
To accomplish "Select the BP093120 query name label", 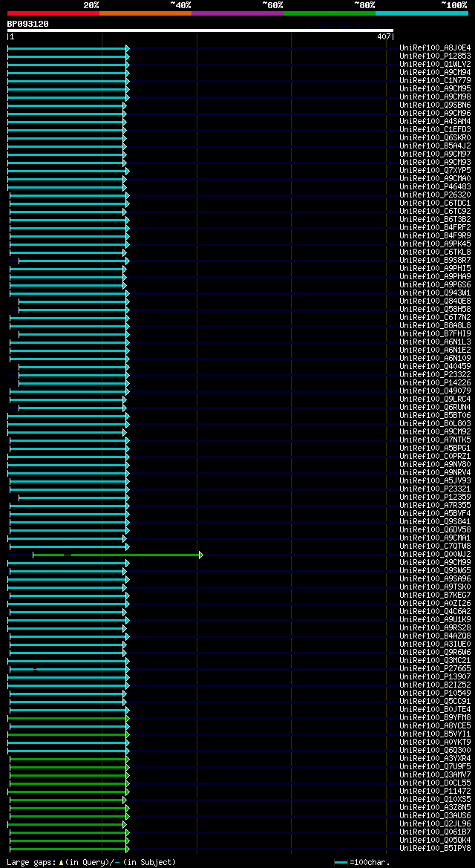I will [27, 24].
